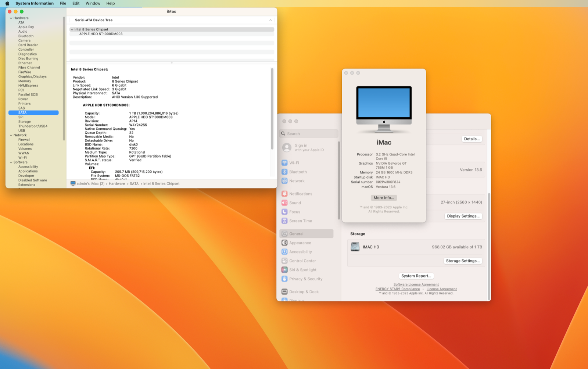Select Thunderbolt/USB4 in the Hardware list

pos(33,126)
